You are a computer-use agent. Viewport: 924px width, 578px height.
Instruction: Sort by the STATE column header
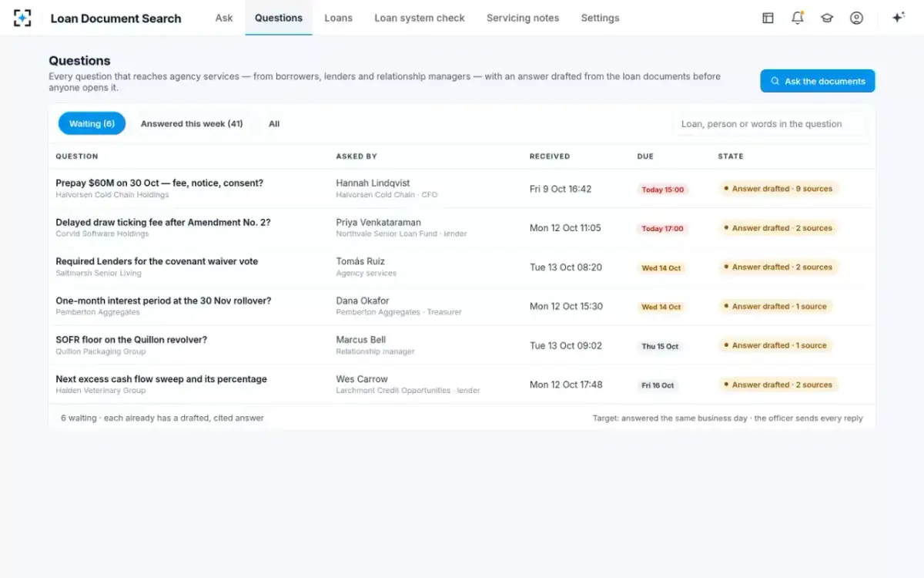731,156
